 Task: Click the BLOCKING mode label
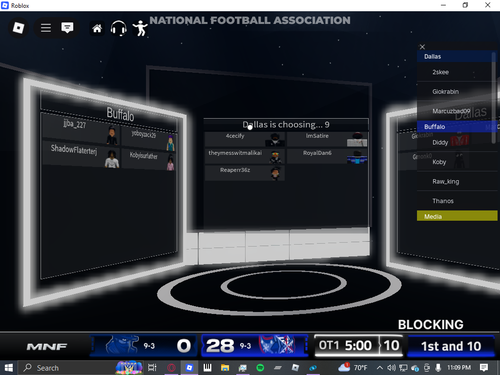point(431,325)
